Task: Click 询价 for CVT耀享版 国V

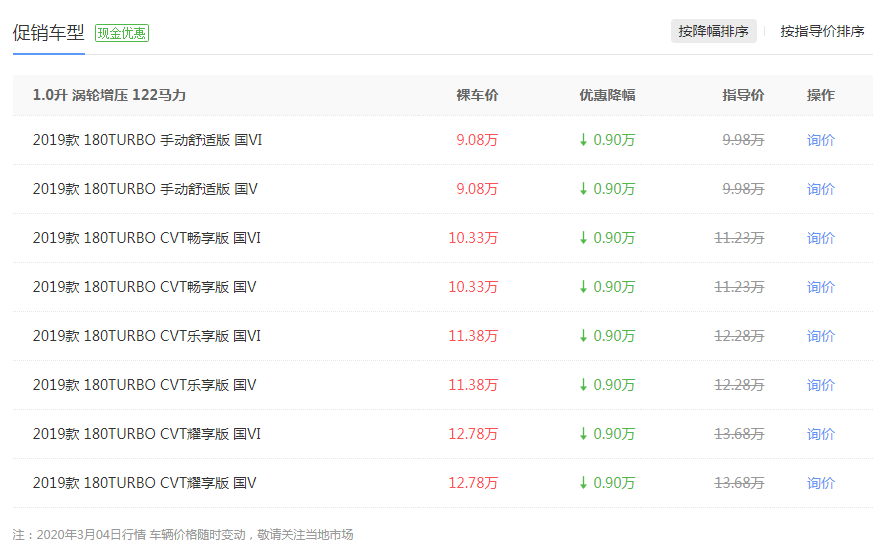Action: [821, 483]
